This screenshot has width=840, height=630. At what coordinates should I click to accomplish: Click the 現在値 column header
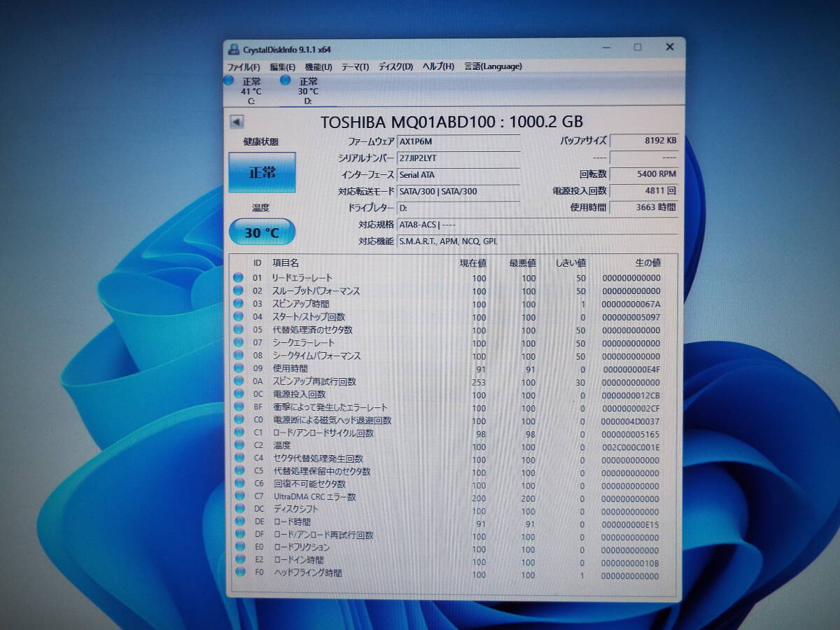pyautogui.click(x=472, y=262)
